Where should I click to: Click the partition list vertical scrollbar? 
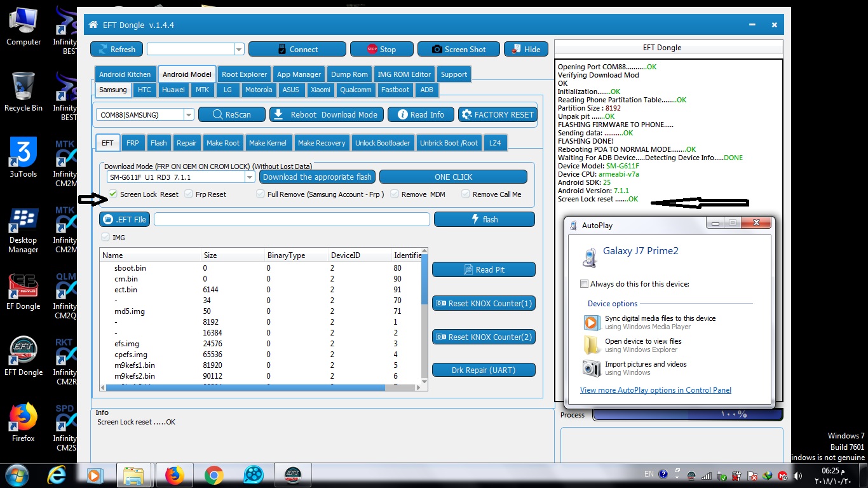[424, 319]
